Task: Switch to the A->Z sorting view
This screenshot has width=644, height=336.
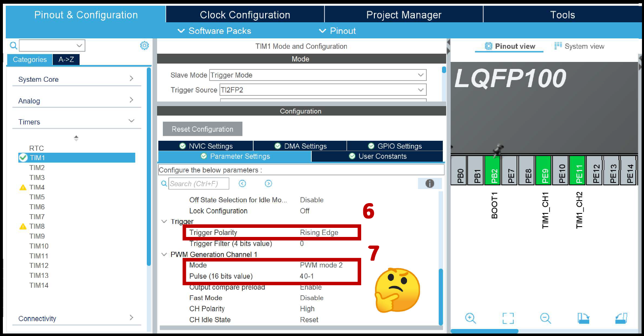Action: [x=66, y=59]
